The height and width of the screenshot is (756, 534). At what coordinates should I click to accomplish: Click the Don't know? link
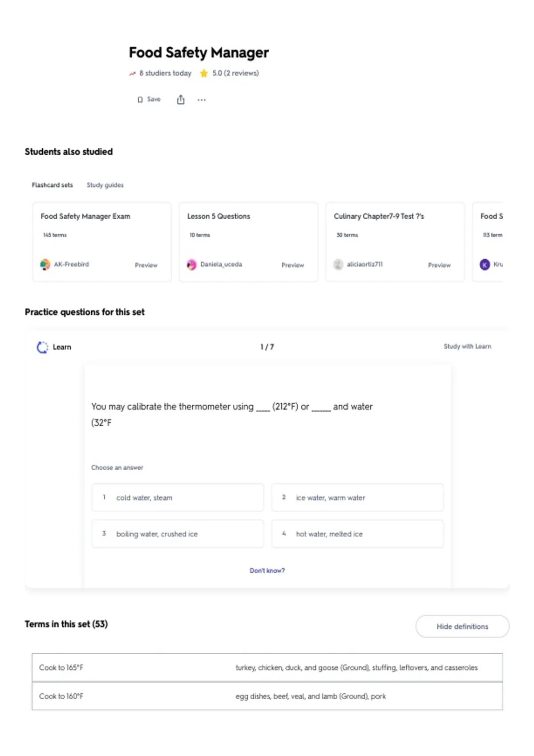267,571
